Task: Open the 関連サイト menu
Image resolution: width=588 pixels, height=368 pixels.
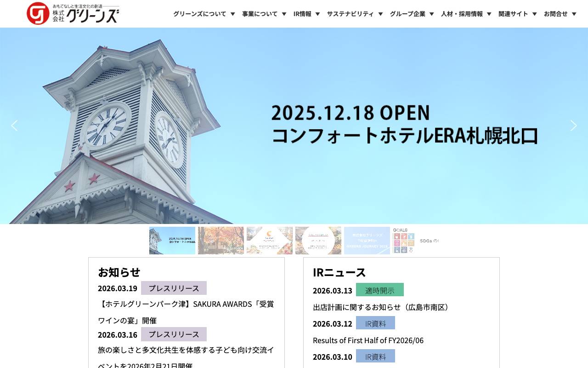Action: (516, 14)
